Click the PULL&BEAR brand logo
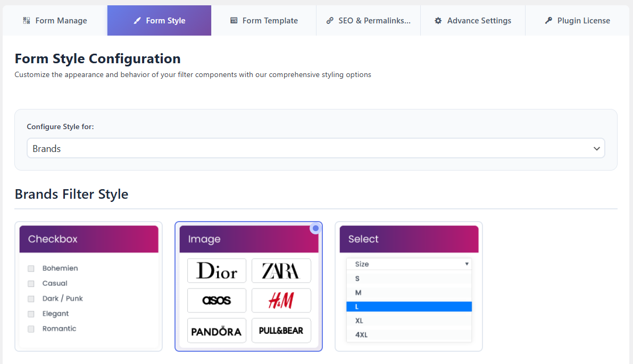The image size is (633, 364). pos(281,331)
